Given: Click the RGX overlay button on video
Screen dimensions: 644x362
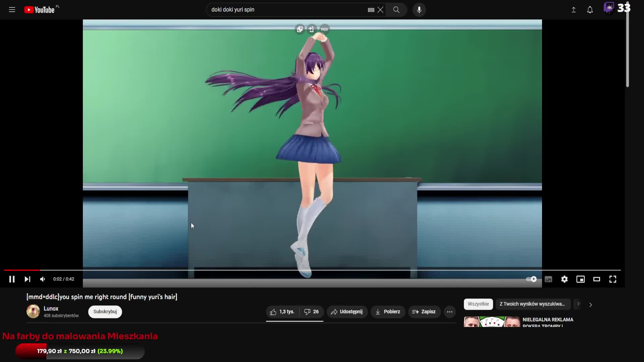Looking at the screenshot, I should click(324, 29).
